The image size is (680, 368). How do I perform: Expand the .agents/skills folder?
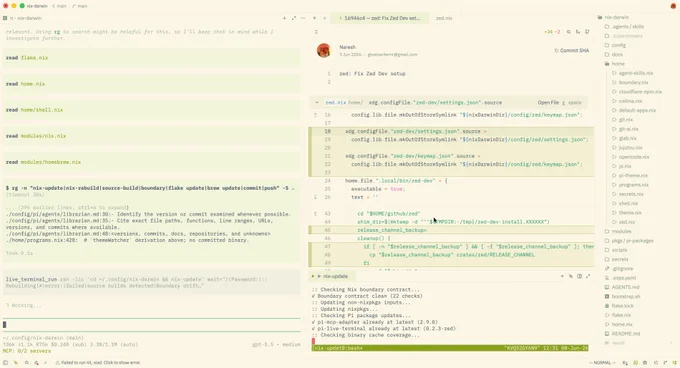click(x=624, y=27)
